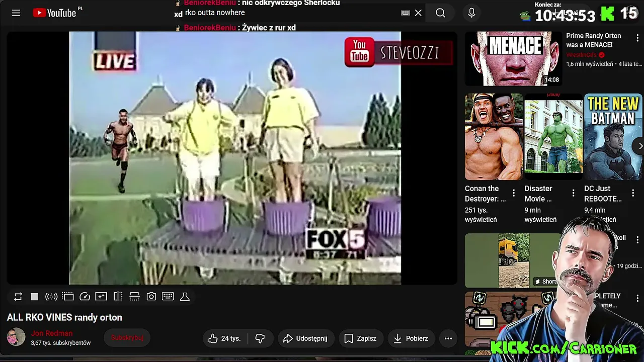Save the video with Zapisz

(360, 338)
